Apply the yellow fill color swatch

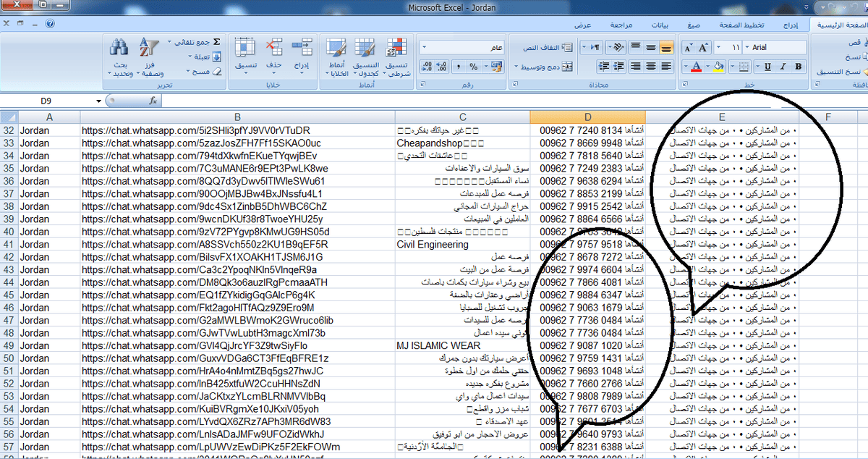coord(718,67)
